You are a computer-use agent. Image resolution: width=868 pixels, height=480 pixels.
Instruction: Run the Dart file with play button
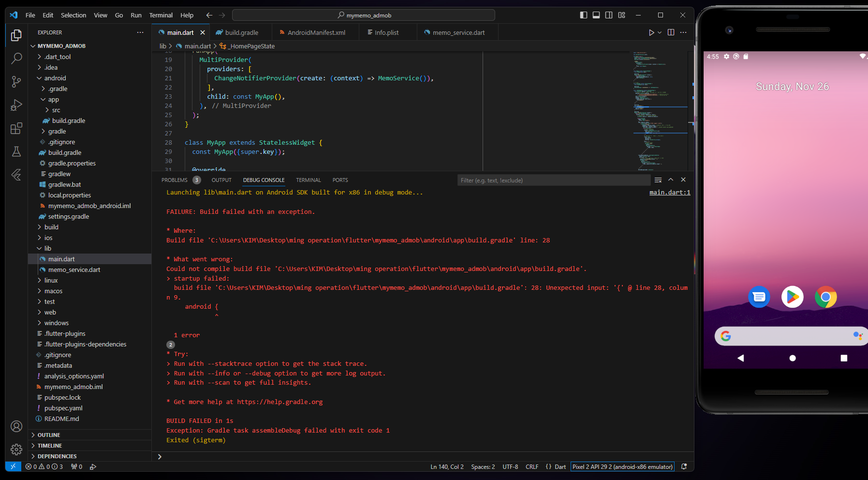(651, 32)
